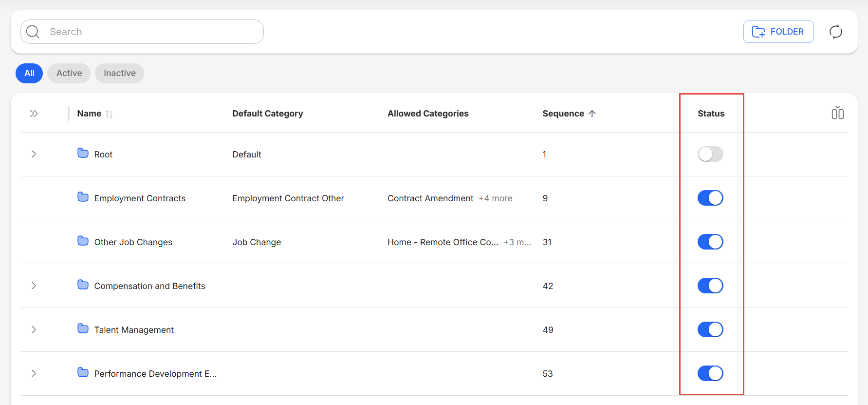The height and width of the screenshot is (405, 868).
Task: Disable the Employment Contracts status toggle
Action: [710, 198]
